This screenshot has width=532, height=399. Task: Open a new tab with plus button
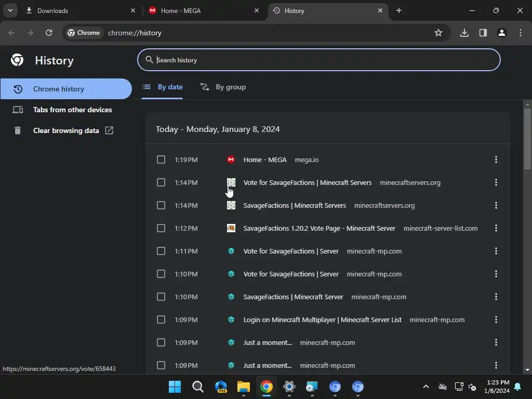pyautogui.click(x=399, y=10)
